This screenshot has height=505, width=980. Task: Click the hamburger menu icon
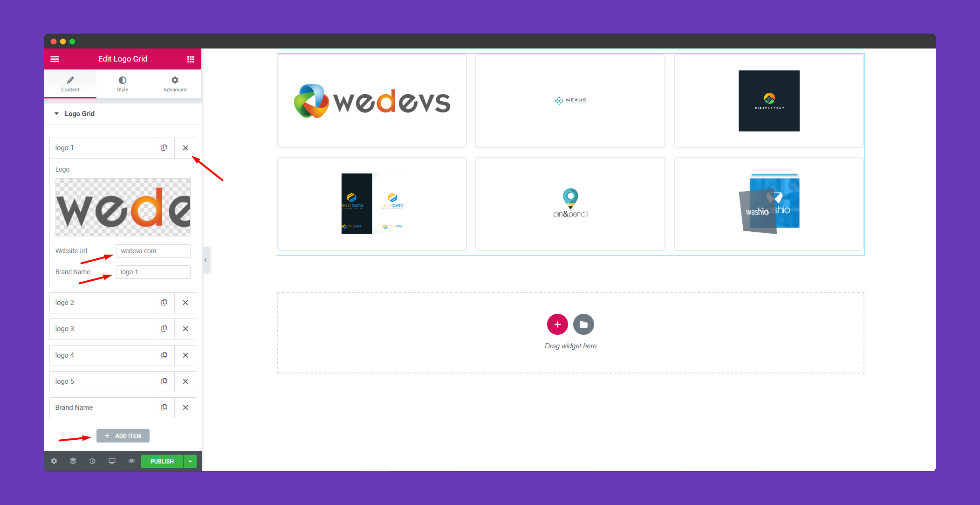pos(56,59)
